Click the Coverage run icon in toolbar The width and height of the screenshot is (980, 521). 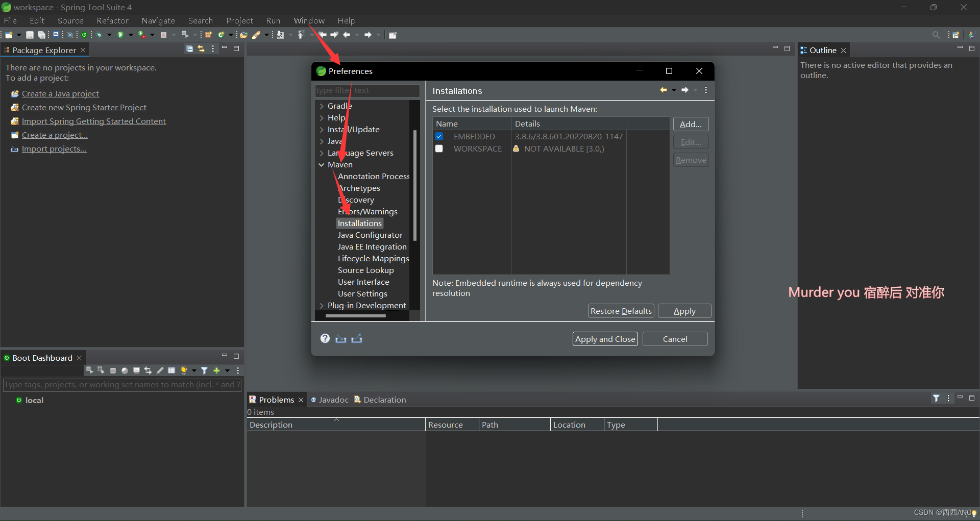[x=142, y=35]
